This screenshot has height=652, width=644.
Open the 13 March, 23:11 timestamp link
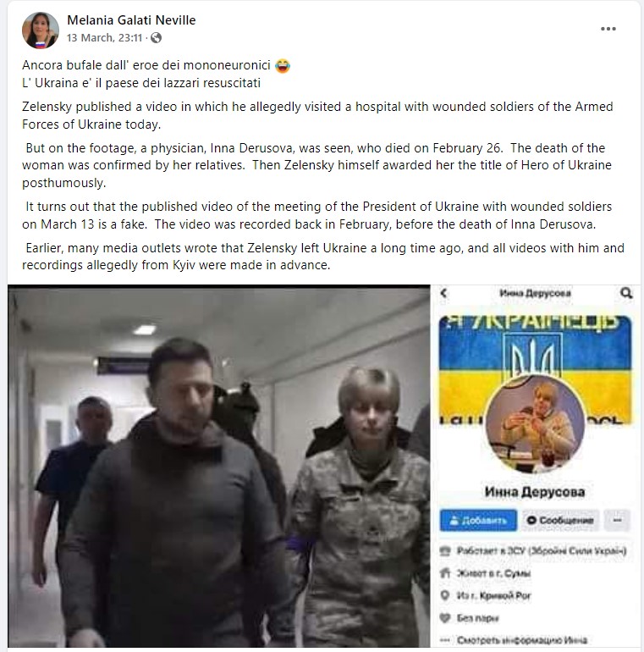[105, 38]
